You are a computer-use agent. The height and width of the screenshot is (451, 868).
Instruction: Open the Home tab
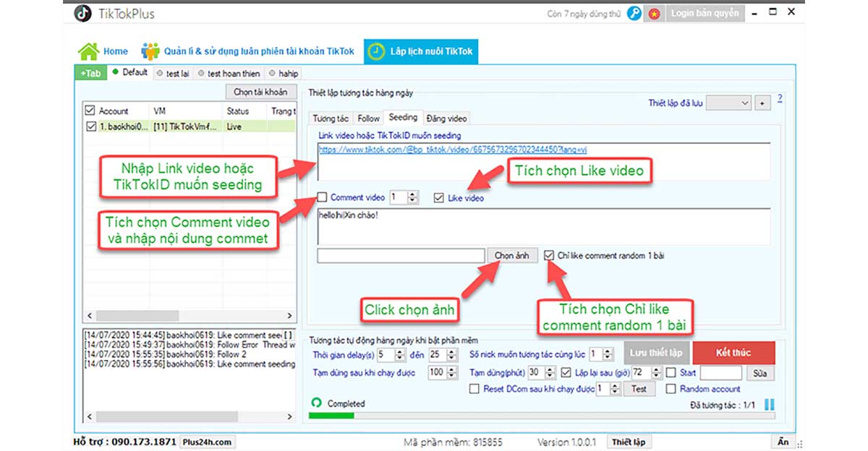pos(103,51)
